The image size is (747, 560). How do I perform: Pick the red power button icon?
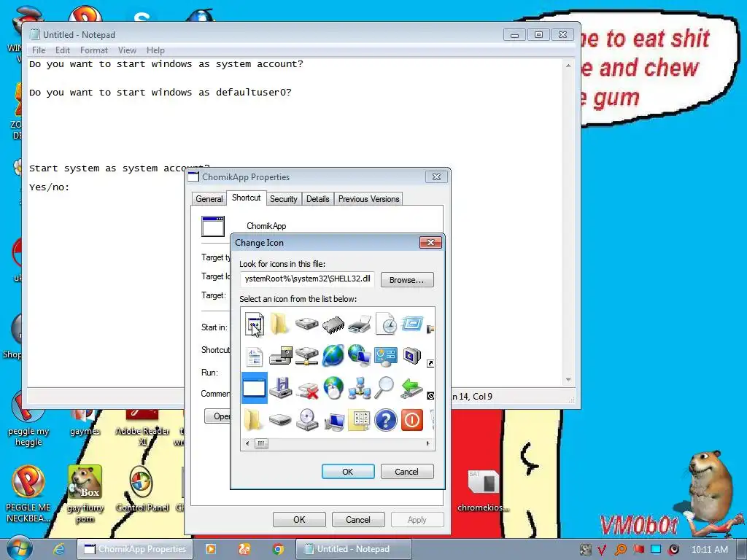click(412, 420)
